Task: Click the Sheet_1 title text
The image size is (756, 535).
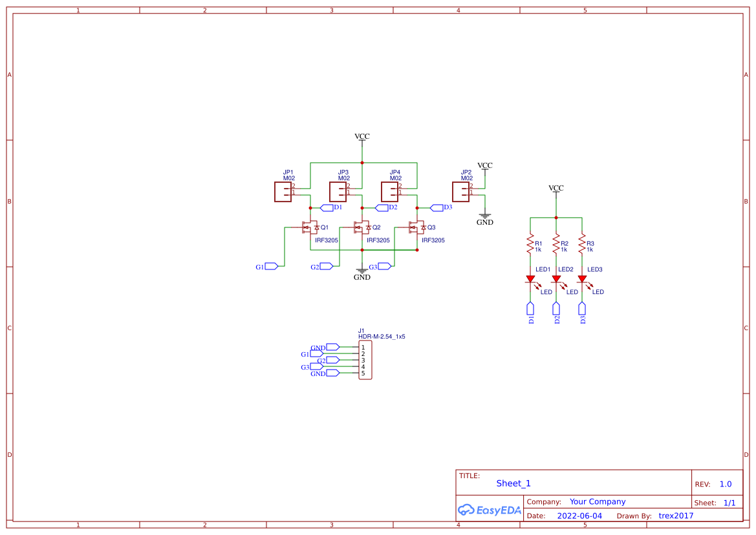Action: [513, 483]
